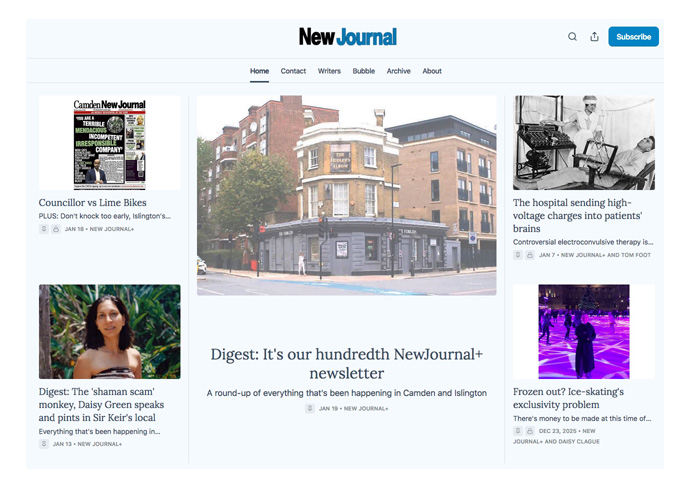Click lock icon under Frozen out article
690x485 pixels.
[x=530, y=431]
